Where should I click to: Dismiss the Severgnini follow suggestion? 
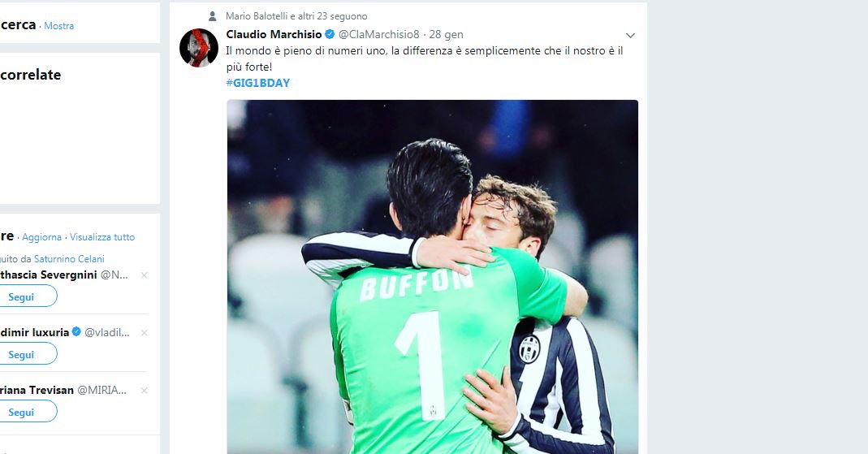144,275
